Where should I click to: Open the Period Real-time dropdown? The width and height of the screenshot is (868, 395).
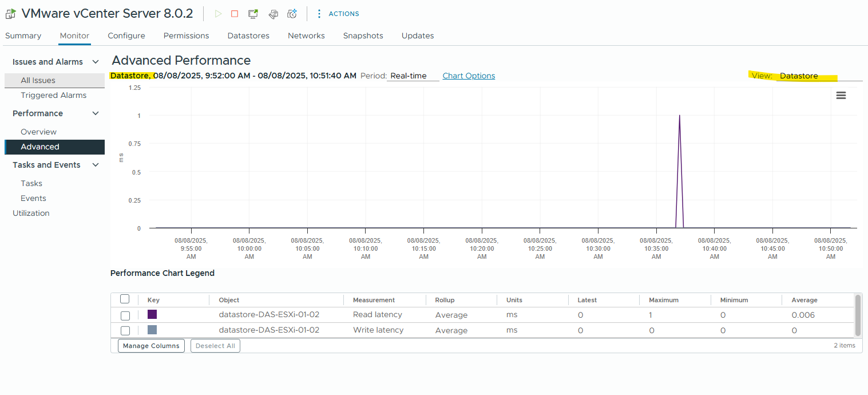coord(413,76)
